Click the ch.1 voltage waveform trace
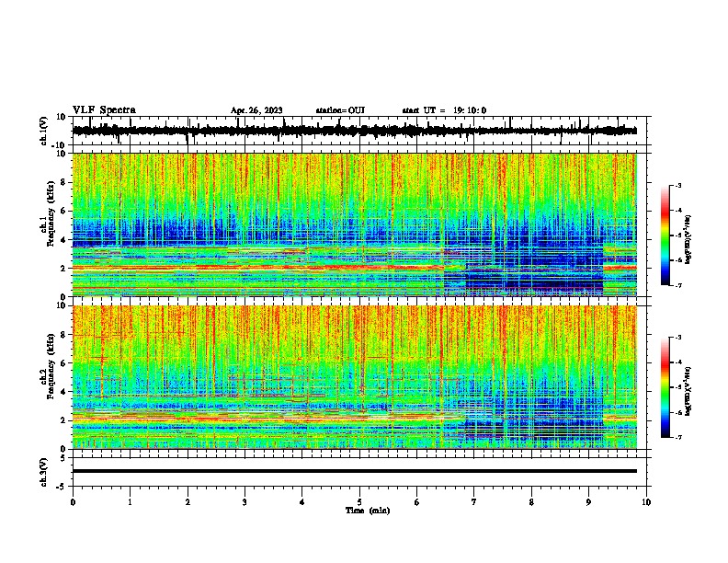Image resolution: width=728 pixels, height=563 pixels. pos(354,131)
